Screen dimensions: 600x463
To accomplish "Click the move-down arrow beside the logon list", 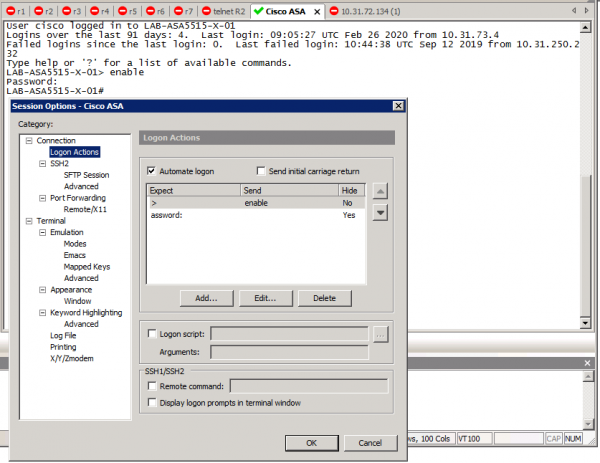I will coord(379,212).
